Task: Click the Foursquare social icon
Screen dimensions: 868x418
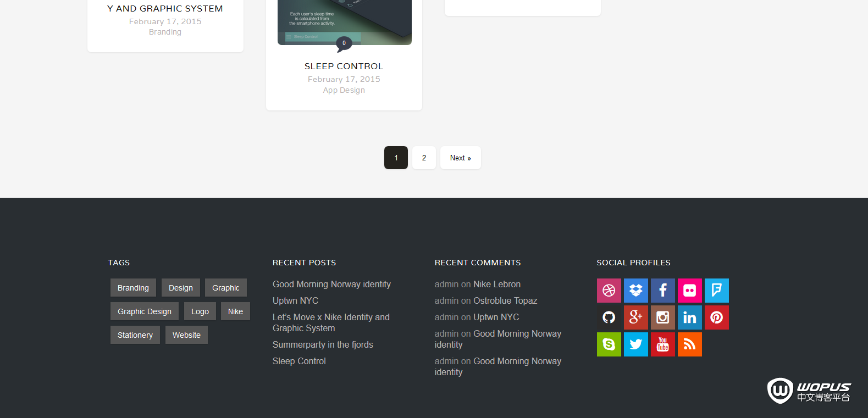Action: pos(716,291)
